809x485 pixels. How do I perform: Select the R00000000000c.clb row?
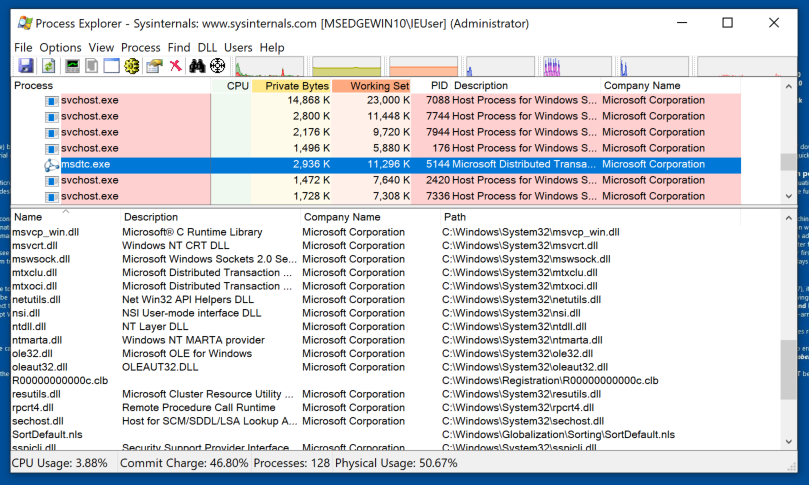tap(376, 381)
